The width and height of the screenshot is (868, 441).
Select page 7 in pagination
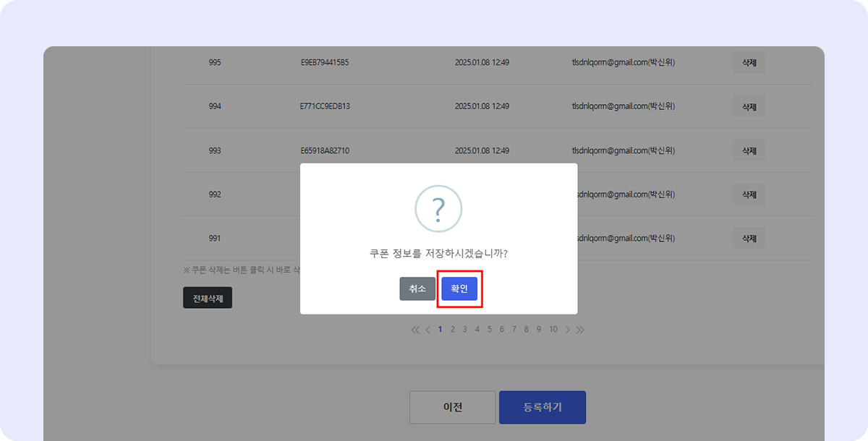click(x=514, y=330)
